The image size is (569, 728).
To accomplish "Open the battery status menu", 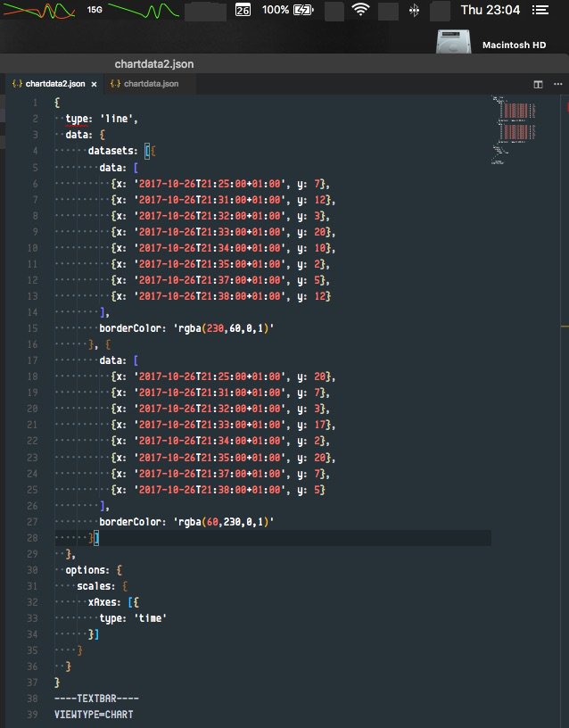I will [x=303, y=10].
